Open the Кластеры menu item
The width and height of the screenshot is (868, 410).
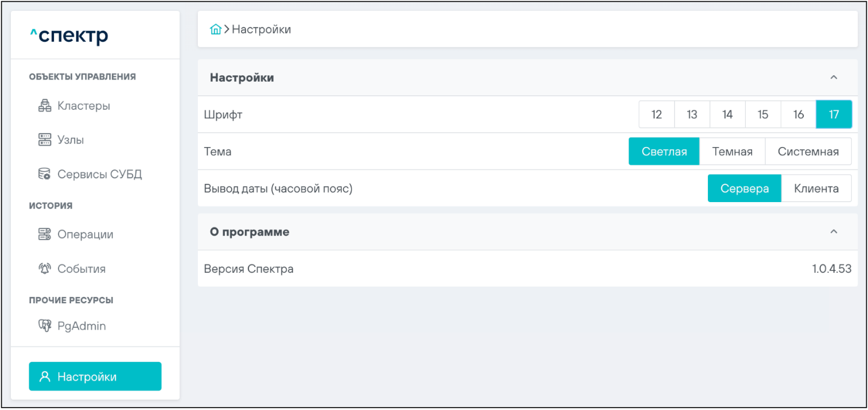[x=84, y=106]
